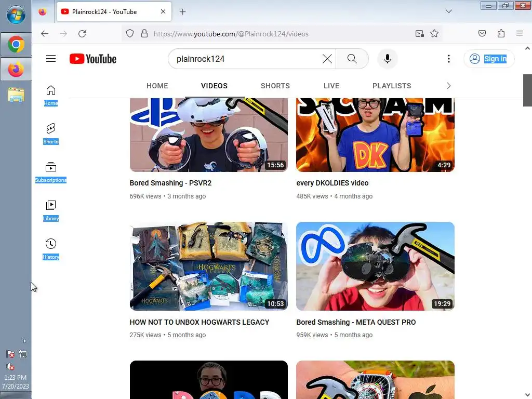Click the page vertical scrollbar thumb
This screenshot has width=532, height=399.
click(527, 90)
